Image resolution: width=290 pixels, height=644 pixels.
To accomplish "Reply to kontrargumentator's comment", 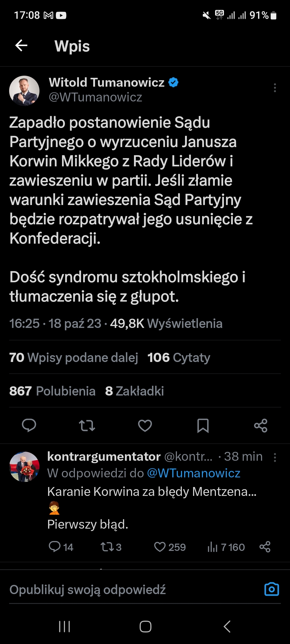I will (x=55, y=547).
